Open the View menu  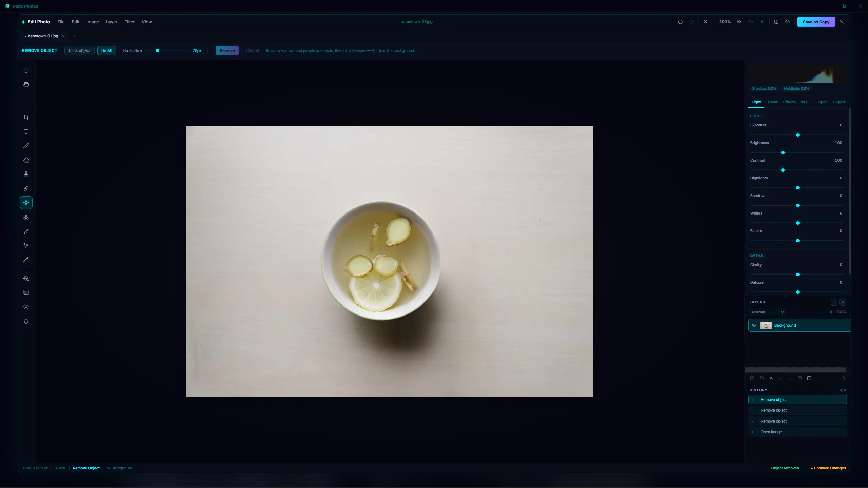point(146,22)
